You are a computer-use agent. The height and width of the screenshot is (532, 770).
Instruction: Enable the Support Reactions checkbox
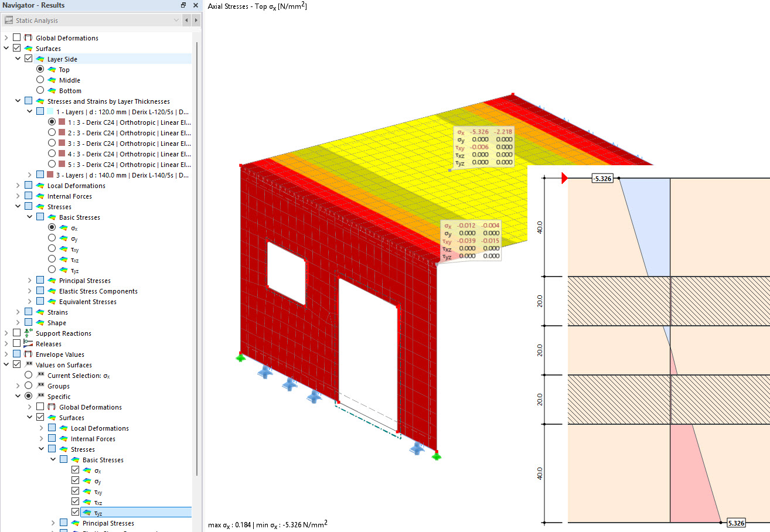16,333
